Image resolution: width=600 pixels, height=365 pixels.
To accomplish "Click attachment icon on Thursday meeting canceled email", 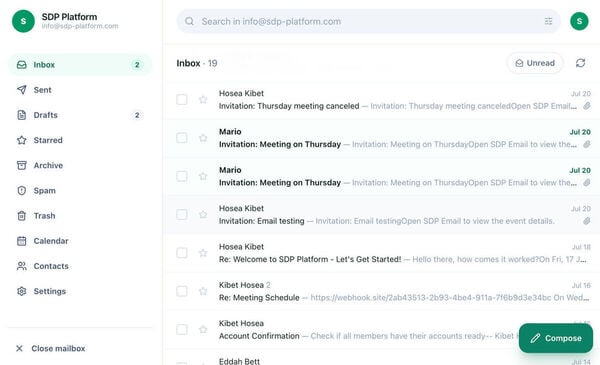I will click(x=587, y=106).
